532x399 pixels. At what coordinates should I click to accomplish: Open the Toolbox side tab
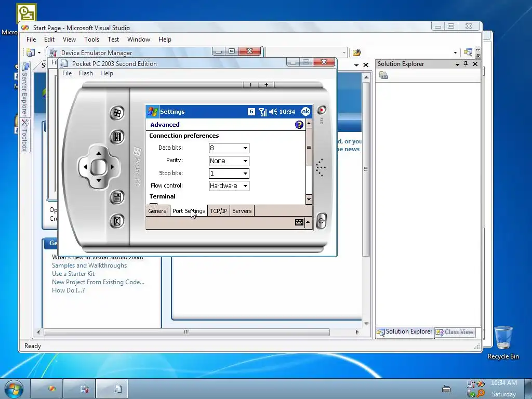pyautogui.click(x=24, y=136)
